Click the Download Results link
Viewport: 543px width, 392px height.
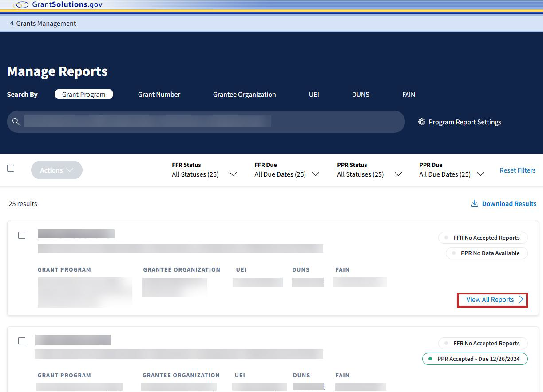click(509, 204)
